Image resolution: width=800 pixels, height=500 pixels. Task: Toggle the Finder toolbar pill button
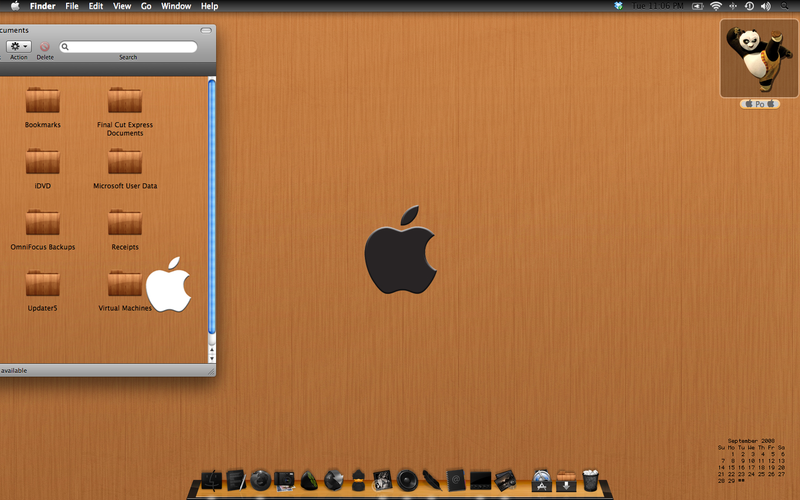206,31
